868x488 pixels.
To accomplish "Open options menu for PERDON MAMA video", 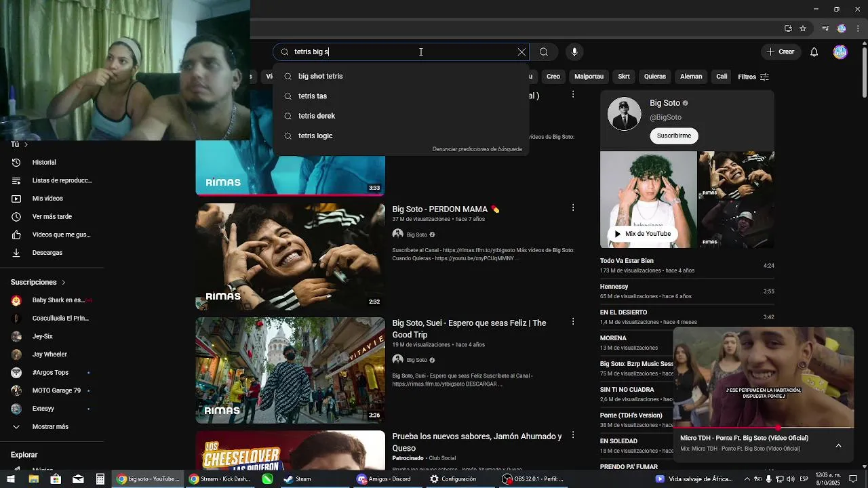I will coord(573,208).
